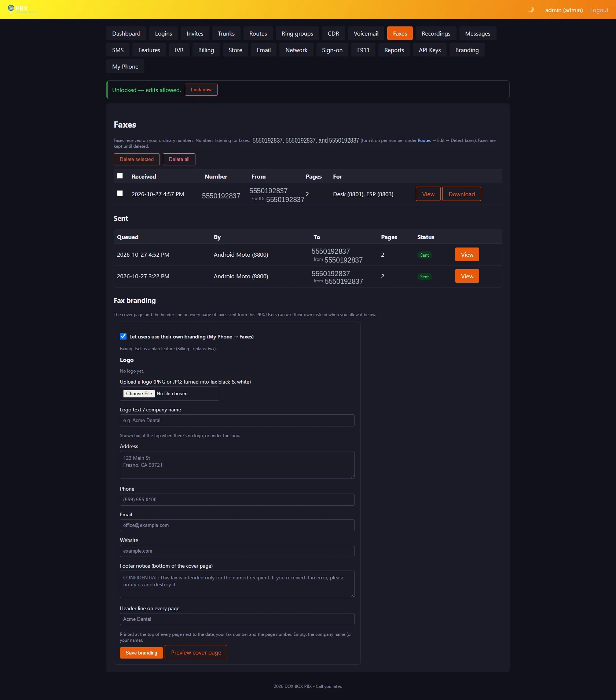
Task: Tick the select-all faxes checkbox
Action: pyautogui.click(x=120, y=176)
